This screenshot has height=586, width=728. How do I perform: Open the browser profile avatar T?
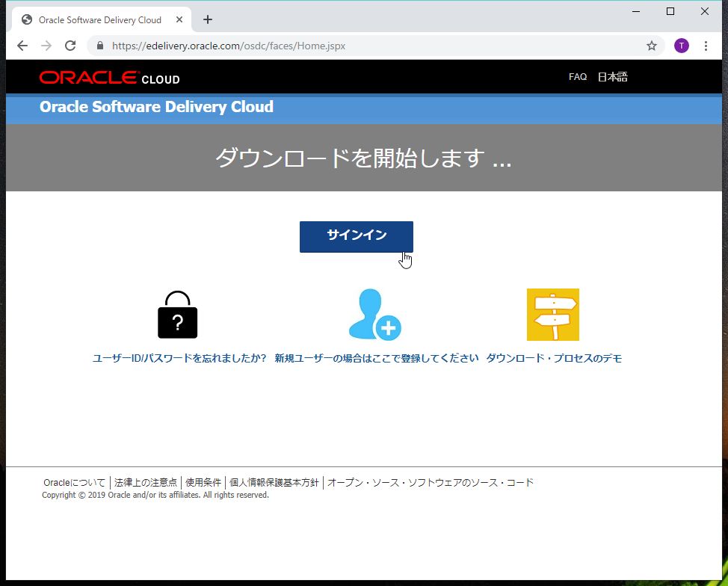681,46
